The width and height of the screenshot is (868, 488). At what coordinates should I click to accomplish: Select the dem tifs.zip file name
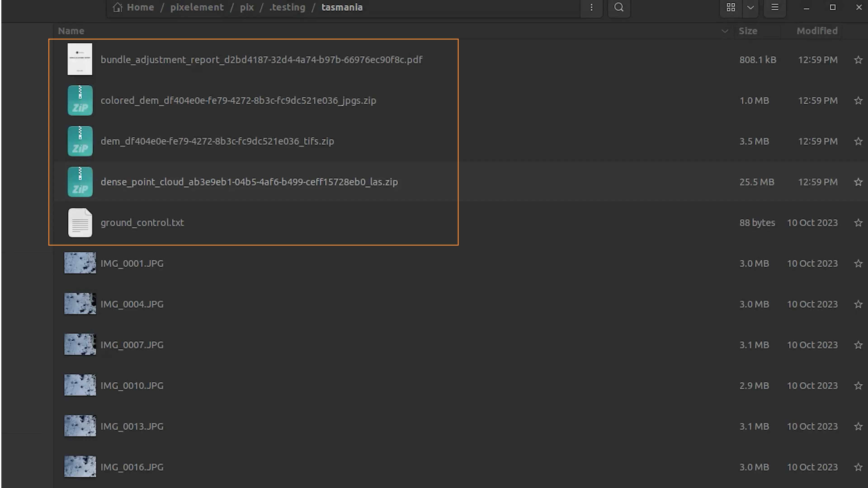(217, 141)
